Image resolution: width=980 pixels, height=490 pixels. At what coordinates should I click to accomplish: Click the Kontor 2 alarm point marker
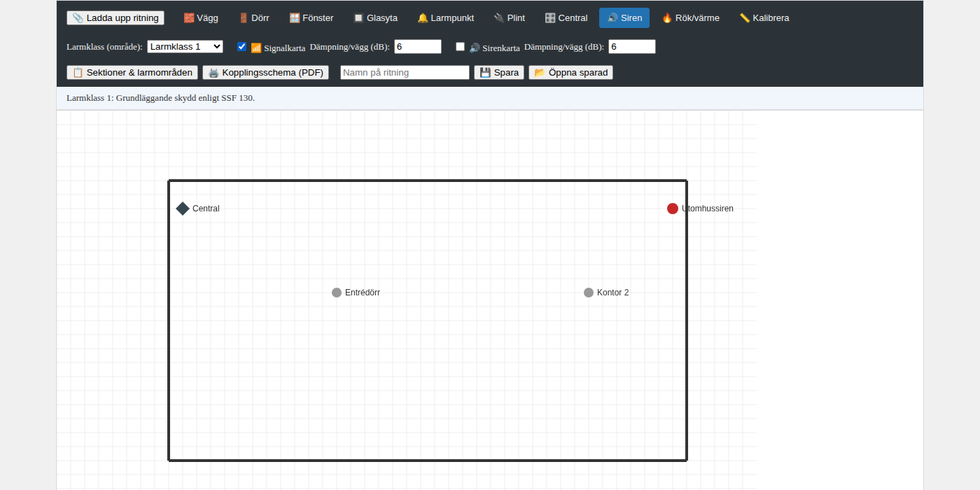(589, 293)
